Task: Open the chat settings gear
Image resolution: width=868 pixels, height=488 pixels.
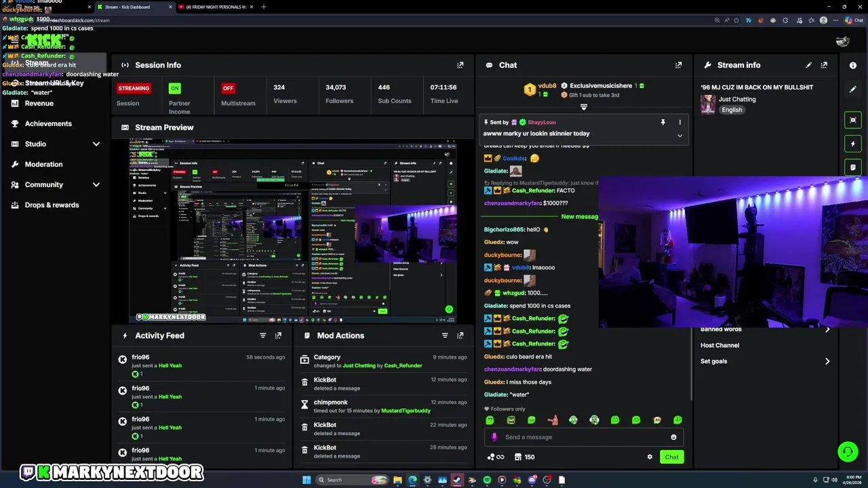Action: pos(650,457)
